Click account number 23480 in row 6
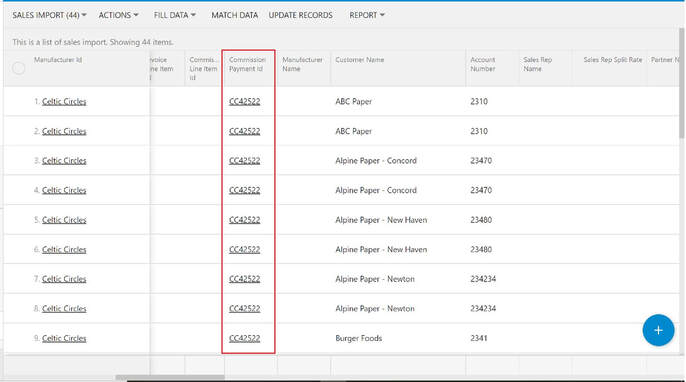Screen dimensions: 686x382 [x=481, y=249]
